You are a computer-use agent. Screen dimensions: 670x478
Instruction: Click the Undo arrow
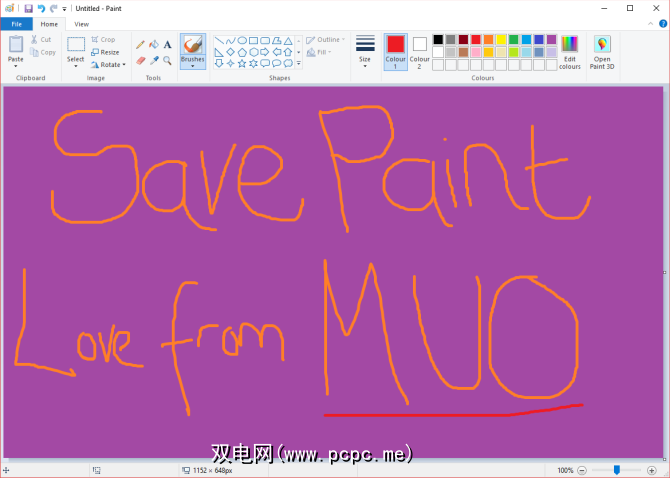click(x=41, y=9)
